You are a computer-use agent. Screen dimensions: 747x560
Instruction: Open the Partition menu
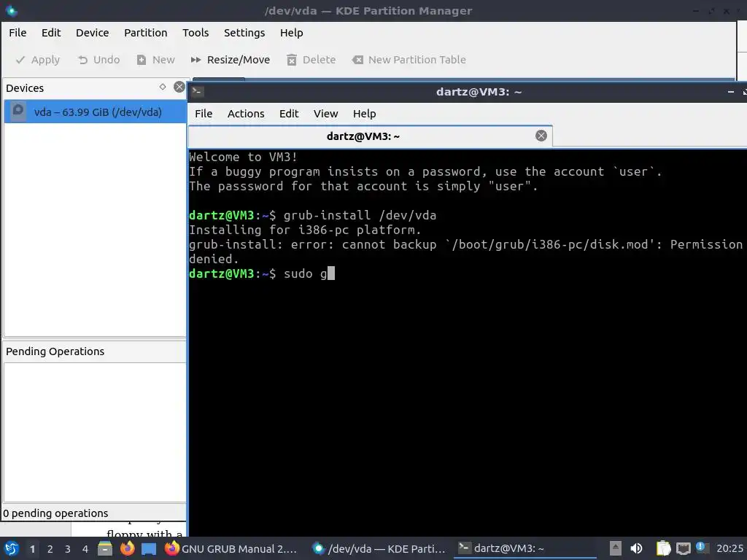[x=146, y=33]
